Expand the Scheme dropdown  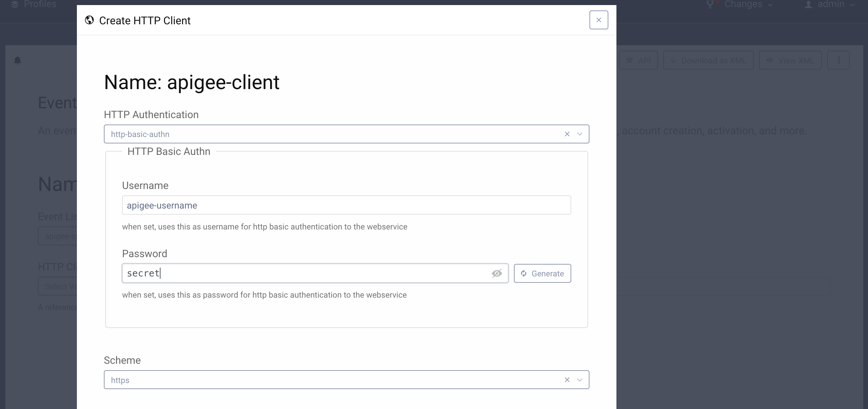580,380
